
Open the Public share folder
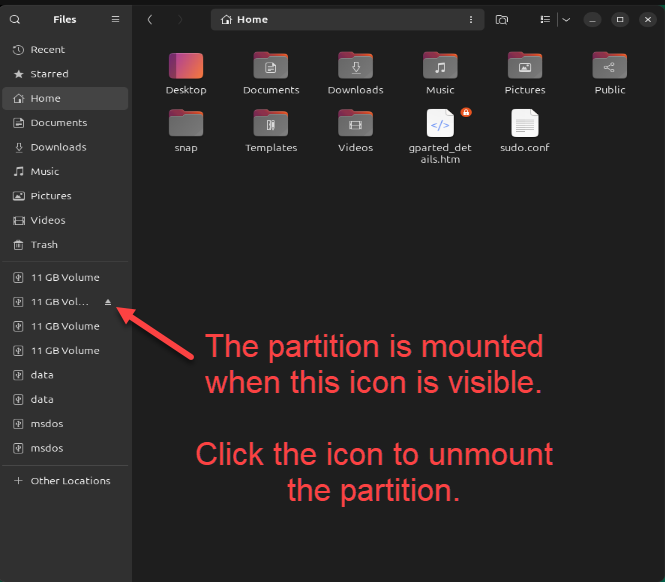pyautogui.click(x=609, y=66)
